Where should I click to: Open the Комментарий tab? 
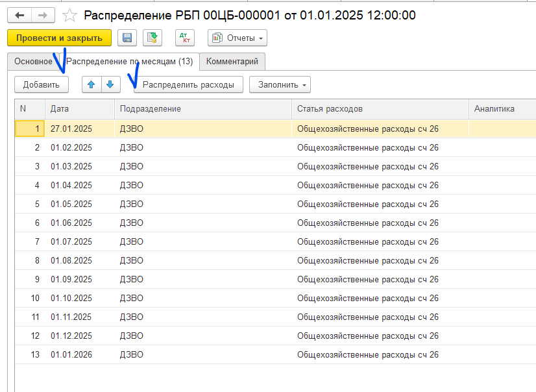pos(232,62)
